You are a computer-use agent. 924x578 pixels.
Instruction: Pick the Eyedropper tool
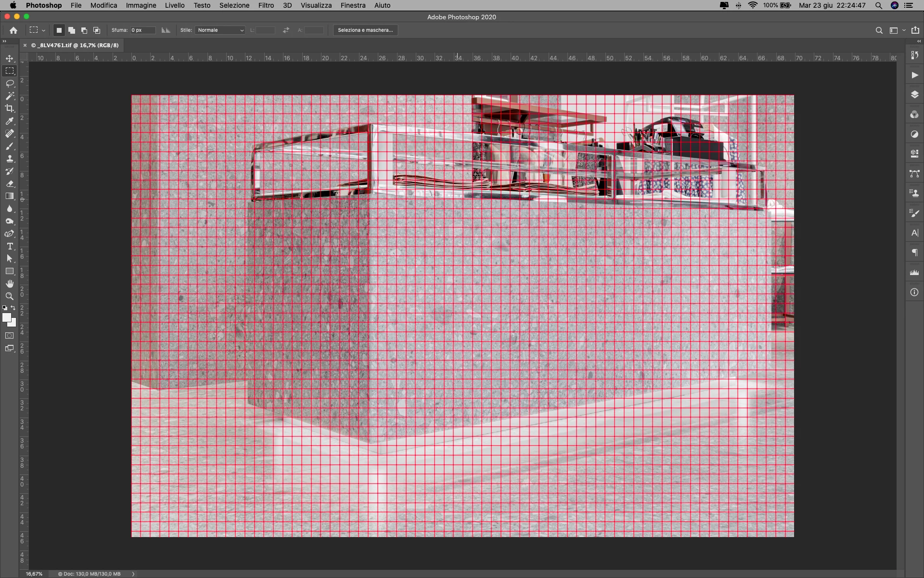(x=10, y=121)
